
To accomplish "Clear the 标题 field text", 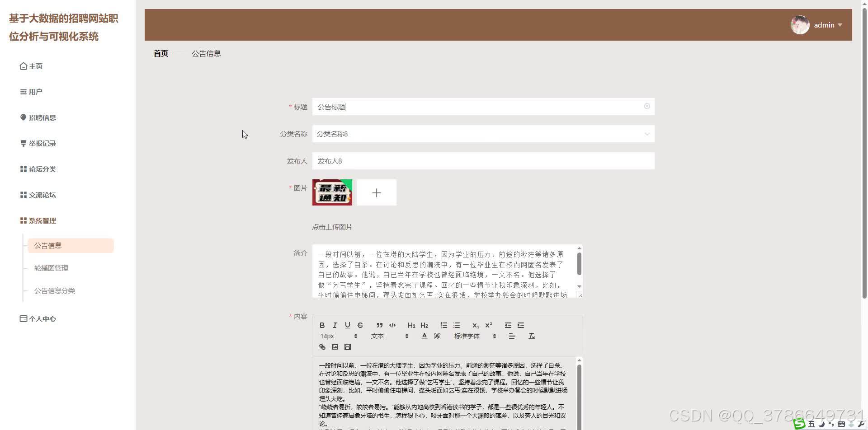I will click(647, 106).
